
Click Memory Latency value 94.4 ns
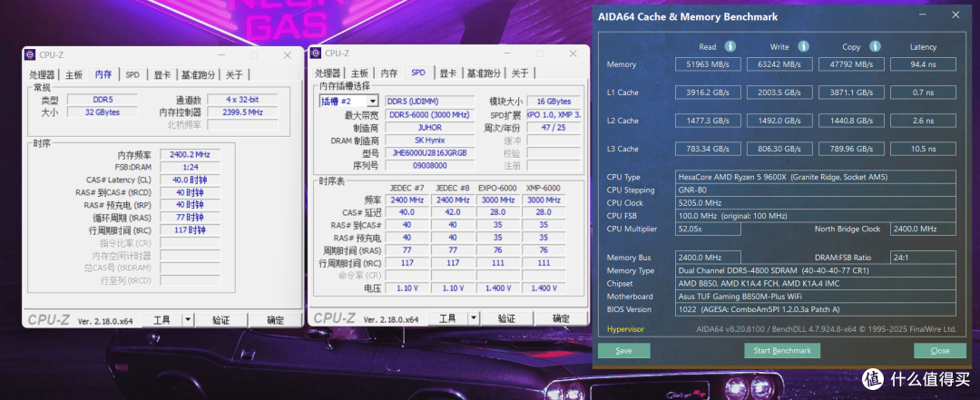pos(923,64)
